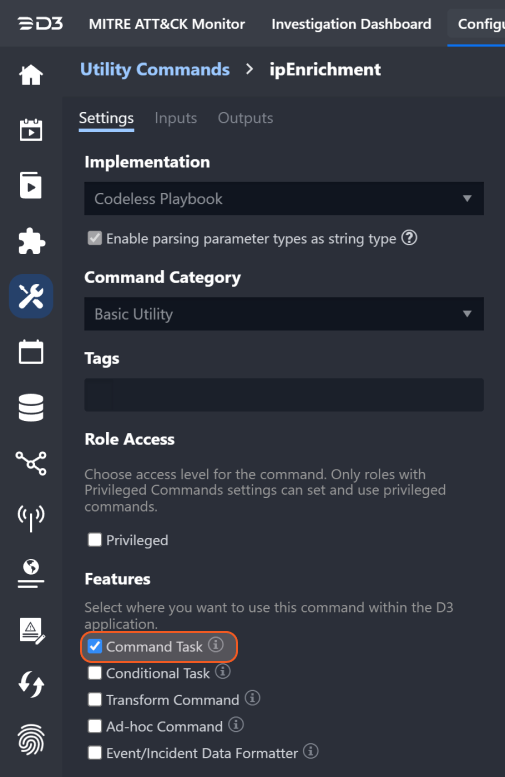The width and height of the screenshot is (505, 777).
Task: Uncheck the Command Task checkbox
Action: [x=95, y=646]
